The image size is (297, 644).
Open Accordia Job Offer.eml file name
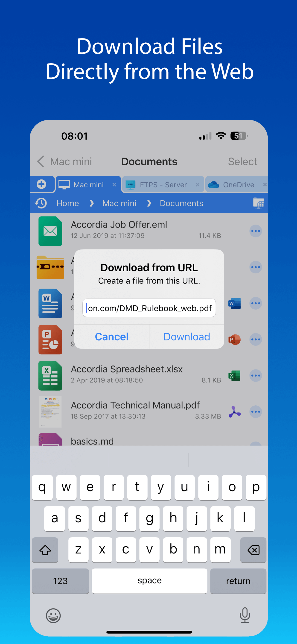click(119, 225)
